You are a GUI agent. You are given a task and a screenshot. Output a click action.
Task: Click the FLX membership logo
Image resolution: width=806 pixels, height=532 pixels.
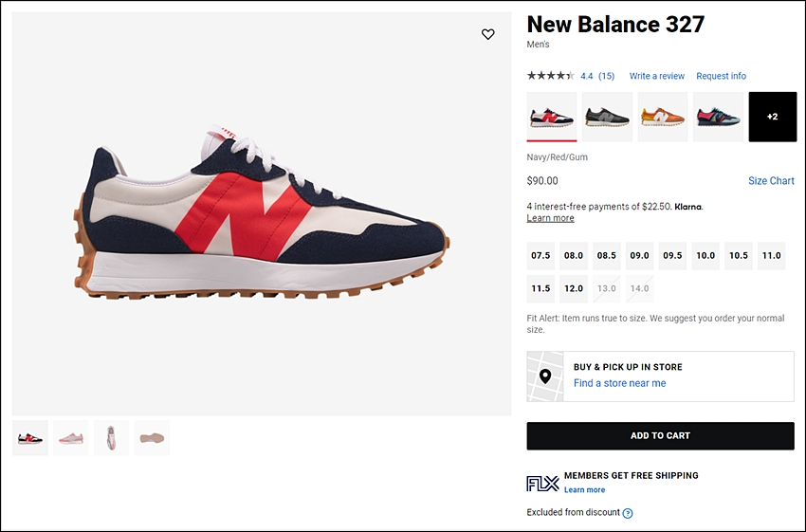542,484
